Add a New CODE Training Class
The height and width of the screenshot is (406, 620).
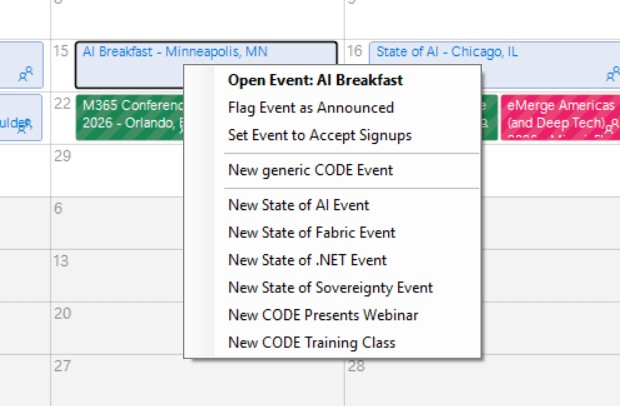[311, 342]
